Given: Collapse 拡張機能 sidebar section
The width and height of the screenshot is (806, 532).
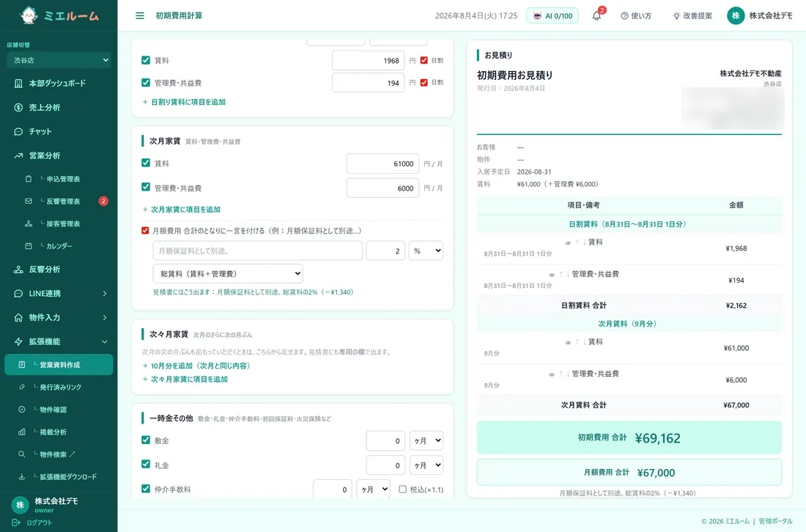Looking at the screenshot, I should pos(59,341).
